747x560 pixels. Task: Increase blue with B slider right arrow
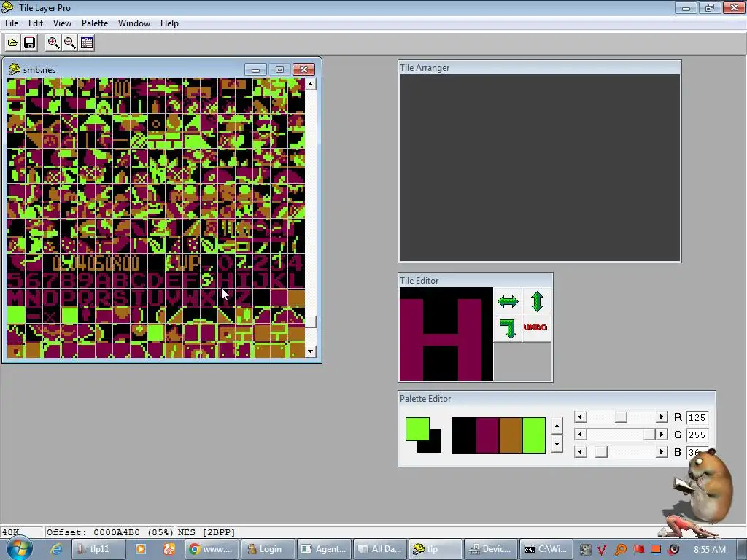pyautogui.click(x=661, y=452)
